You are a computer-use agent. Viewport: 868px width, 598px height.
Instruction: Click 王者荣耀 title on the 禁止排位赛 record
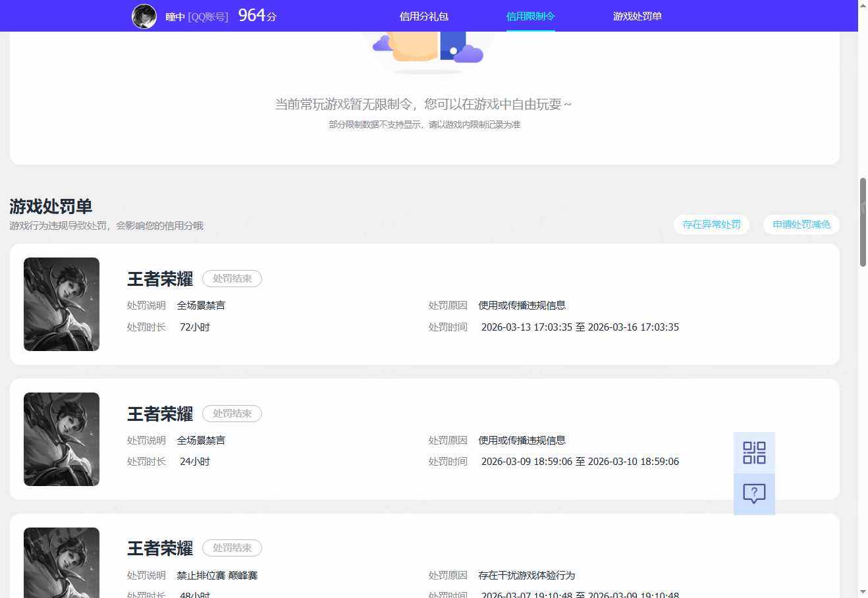[x=160, y=549]
